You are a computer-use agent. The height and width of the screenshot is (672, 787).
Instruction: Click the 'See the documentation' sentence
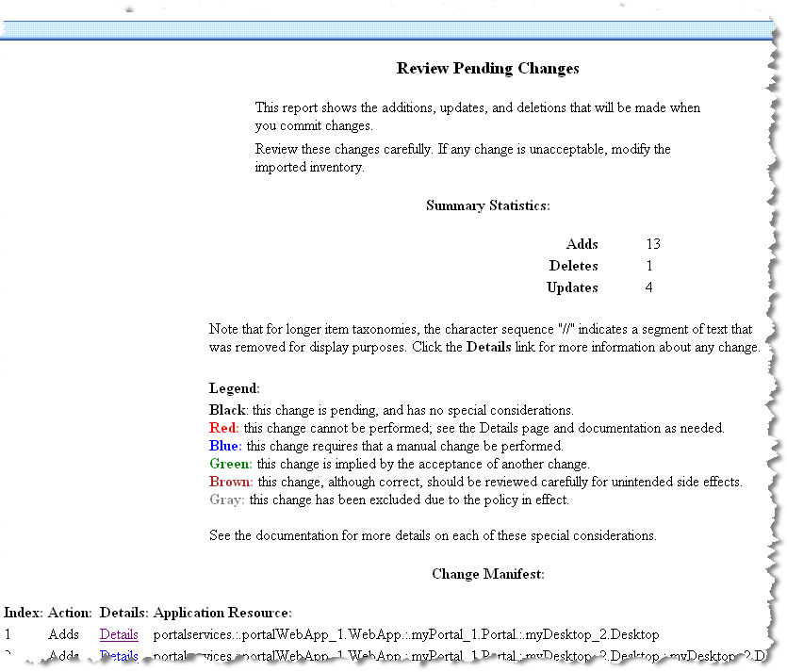[x=433, y=535]
